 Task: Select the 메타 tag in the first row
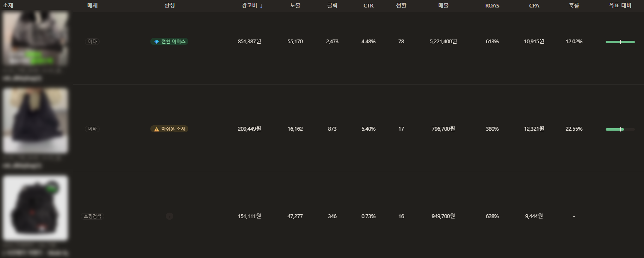click(x=92, y=42)
